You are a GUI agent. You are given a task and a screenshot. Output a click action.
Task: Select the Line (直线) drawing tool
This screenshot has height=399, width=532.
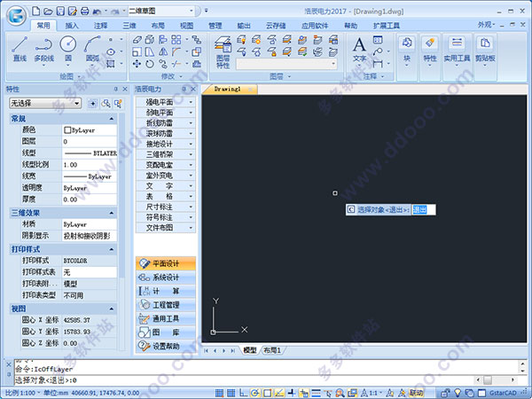(x=20, y=49)
